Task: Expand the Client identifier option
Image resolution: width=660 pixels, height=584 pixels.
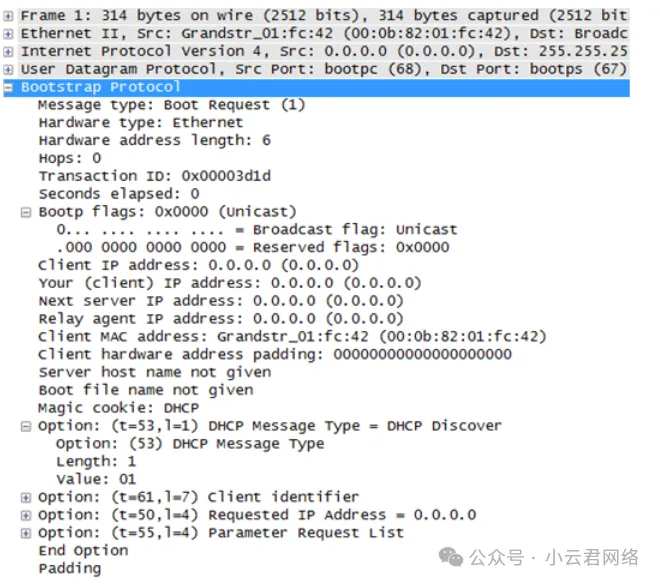Action: (26, 497)
